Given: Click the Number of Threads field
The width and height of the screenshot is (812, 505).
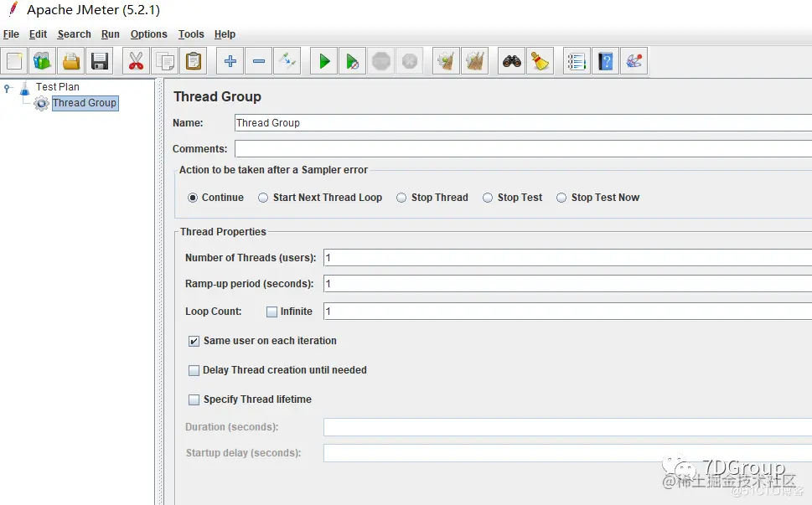Looking at the screenshot, I should tap(567, 258).
